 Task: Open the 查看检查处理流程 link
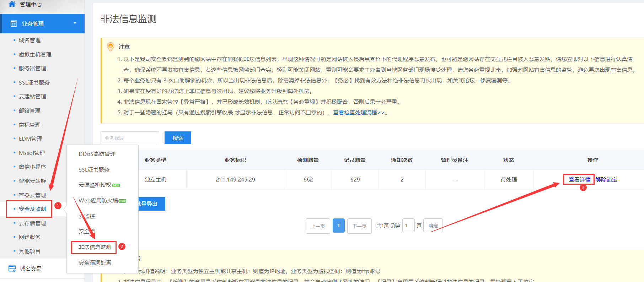coord(358,113)
